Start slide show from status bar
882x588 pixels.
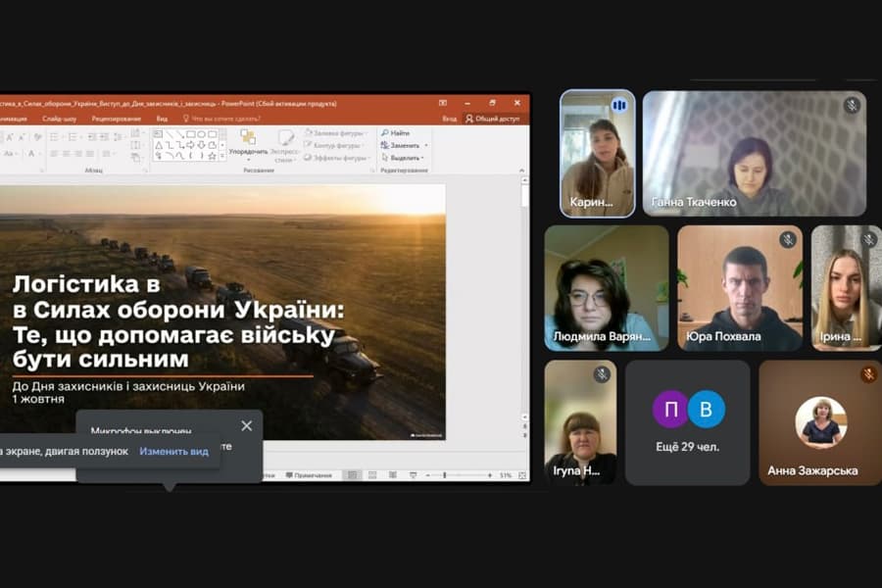[x=413, y=475]
